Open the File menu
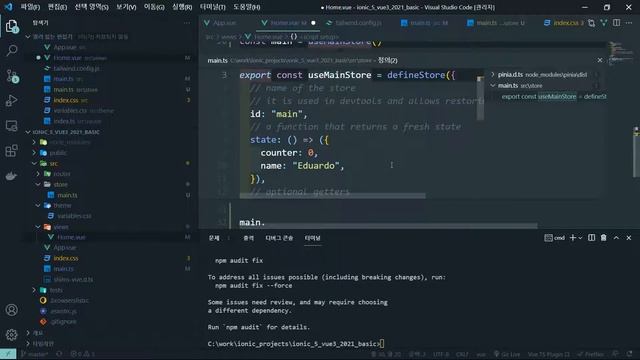The image size is (640, 360). (30, 7)
